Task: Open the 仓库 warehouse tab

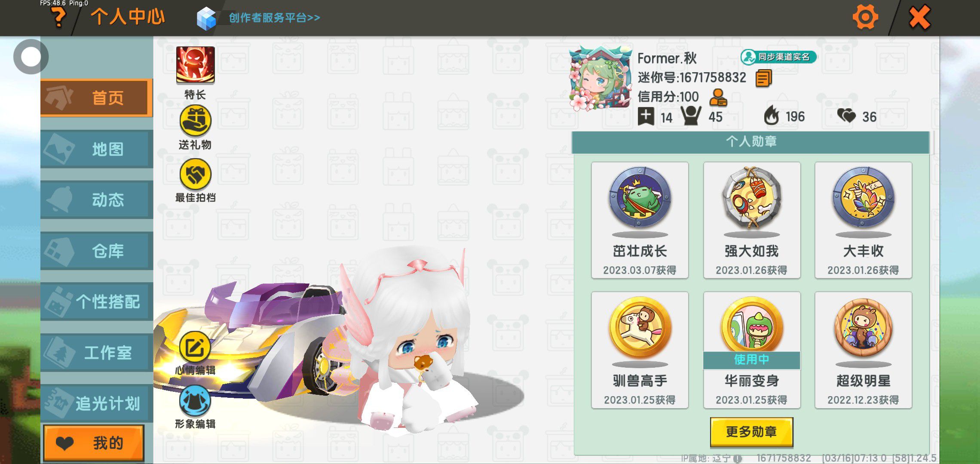Action: point(97,250)
